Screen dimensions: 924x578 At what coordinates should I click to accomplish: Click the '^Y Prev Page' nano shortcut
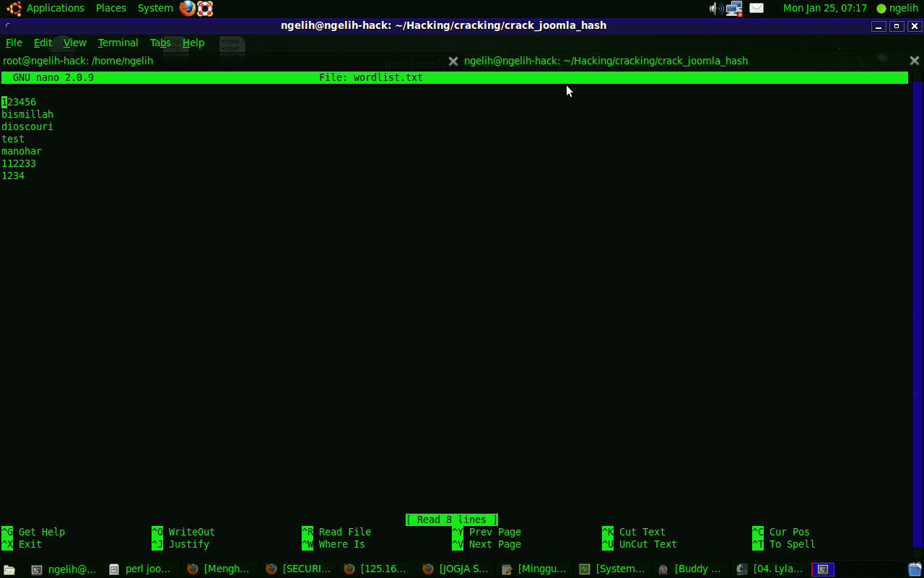[487, 532]
